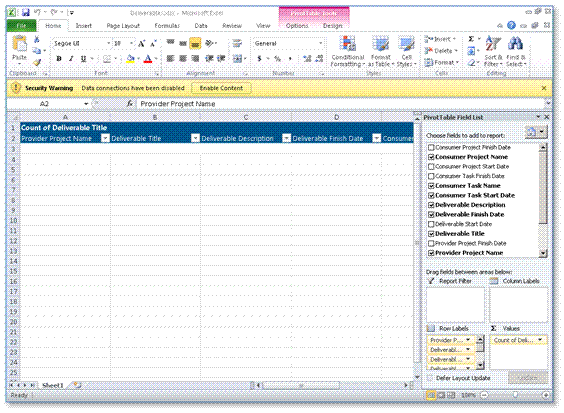Select the Sheet1 worksheet tab
564x413 pixels.
click(x=53, y=385)
